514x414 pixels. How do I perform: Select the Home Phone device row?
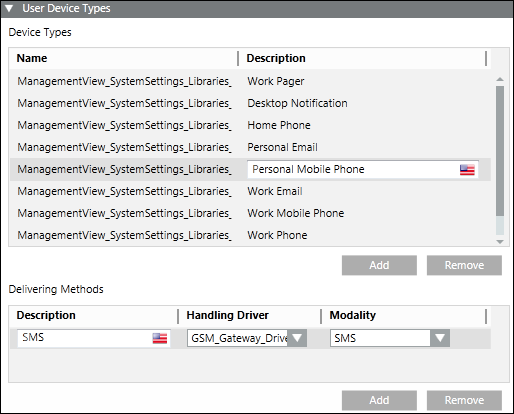click(250, 125)
